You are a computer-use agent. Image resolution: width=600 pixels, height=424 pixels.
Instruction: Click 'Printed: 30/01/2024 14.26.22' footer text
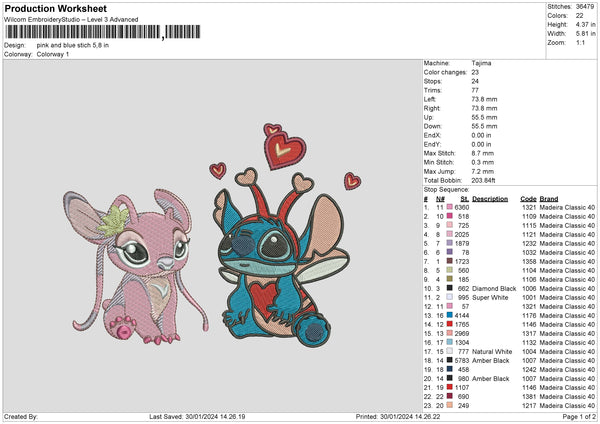398,416
